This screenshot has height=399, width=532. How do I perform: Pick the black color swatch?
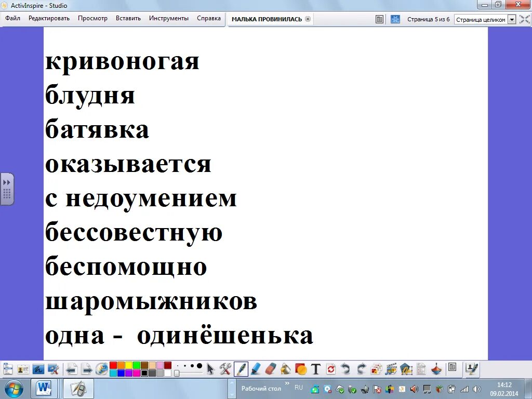144,373
